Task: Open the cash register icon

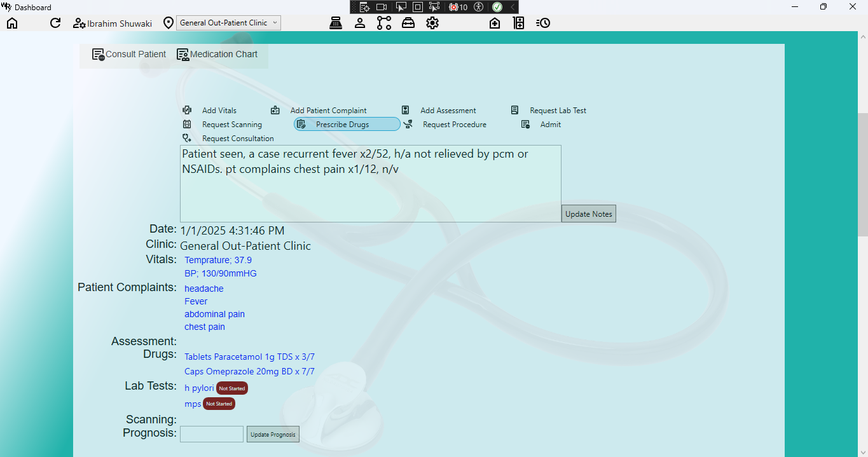Action: coord(336,23)
